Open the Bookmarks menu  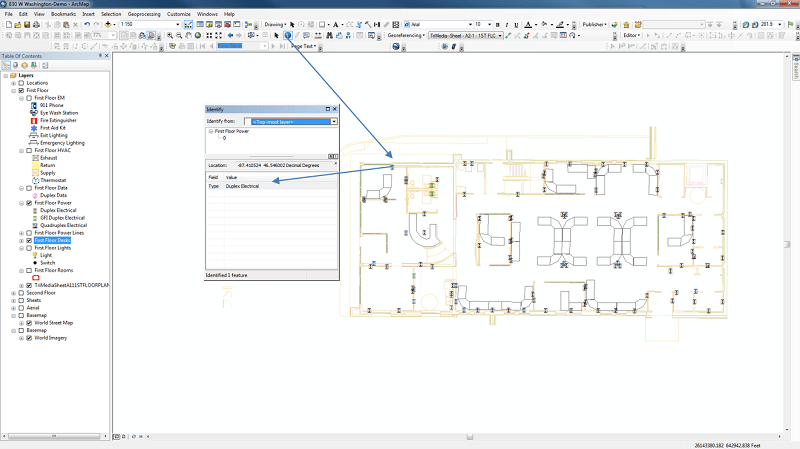tap(63, 14)
